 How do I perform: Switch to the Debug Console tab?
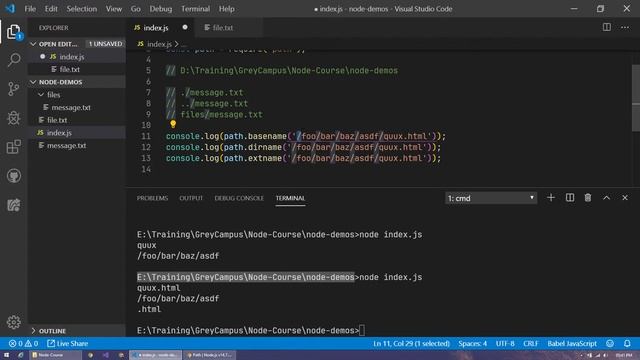pos(239,198)
